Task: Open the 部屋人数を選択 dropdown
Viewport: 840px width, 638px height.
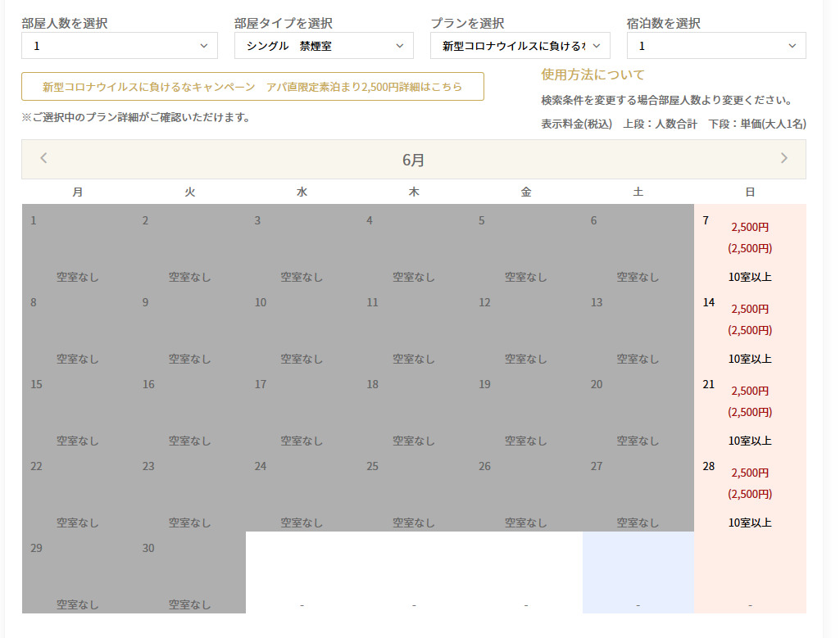Action: 120,46
